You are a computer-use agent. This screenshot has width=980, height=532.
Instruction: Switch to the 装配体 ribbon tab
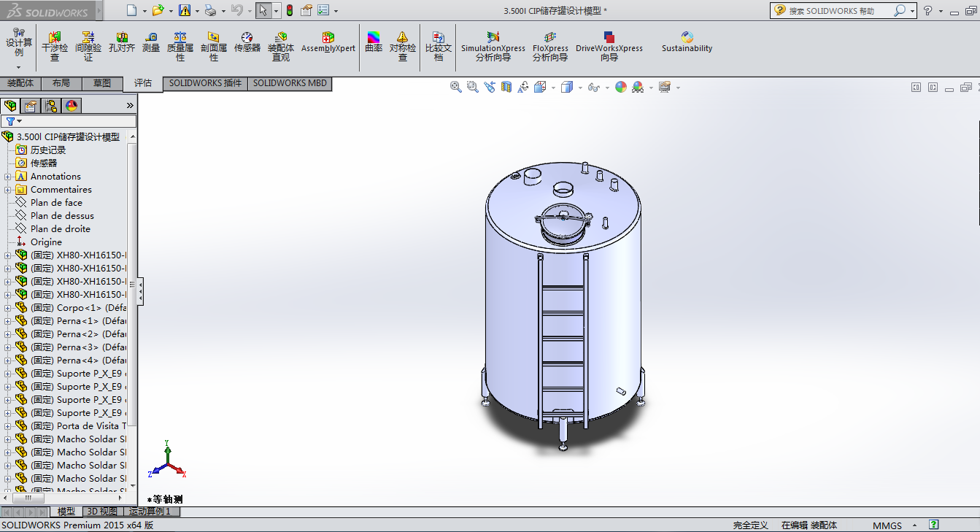20,83
